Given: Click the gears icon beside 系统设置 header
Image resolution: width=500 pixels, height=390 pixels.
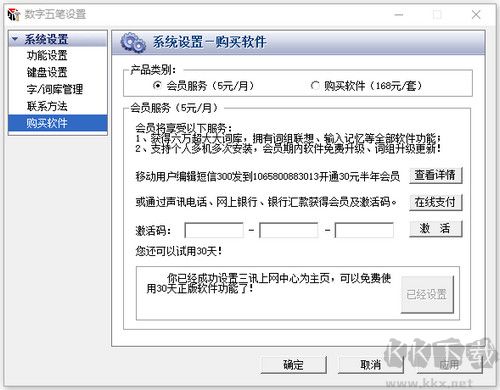Looking at the screenshot, I should 133,43.
